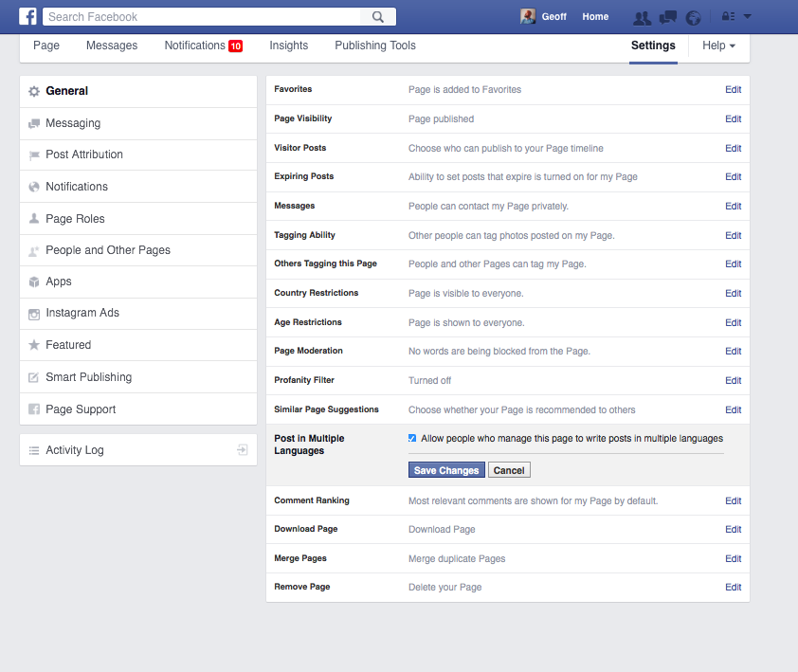Open the privacy shortcuts lock dropdown
The width and height of the screenshot is (798, 672).
[728, 17]
